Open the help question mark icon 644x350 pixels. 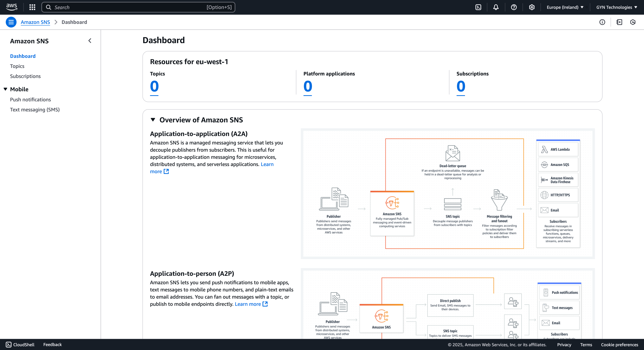click(514, 7)
